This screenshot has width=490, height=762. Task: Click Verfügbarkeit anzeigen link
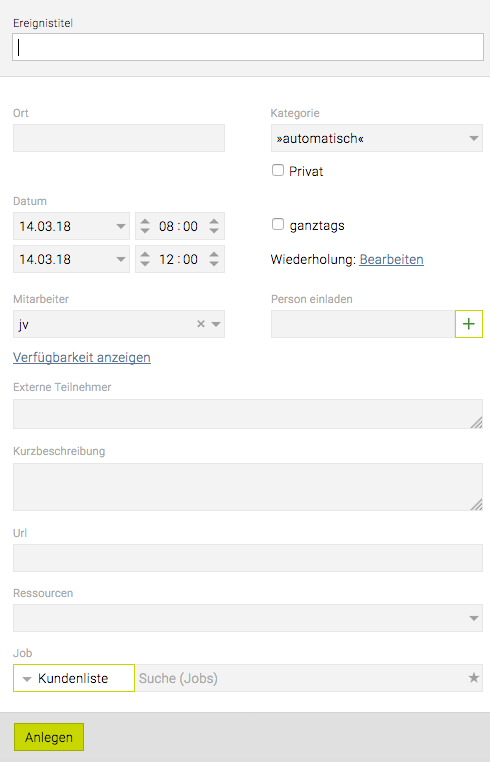pyautogui.click(x=82, y=358)
